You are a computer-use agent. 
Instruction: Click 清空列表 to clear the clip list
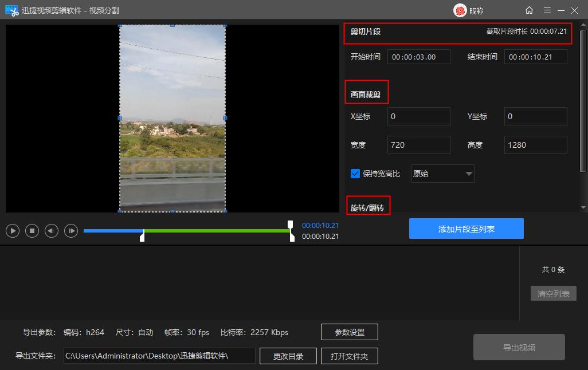coord(553,293)
